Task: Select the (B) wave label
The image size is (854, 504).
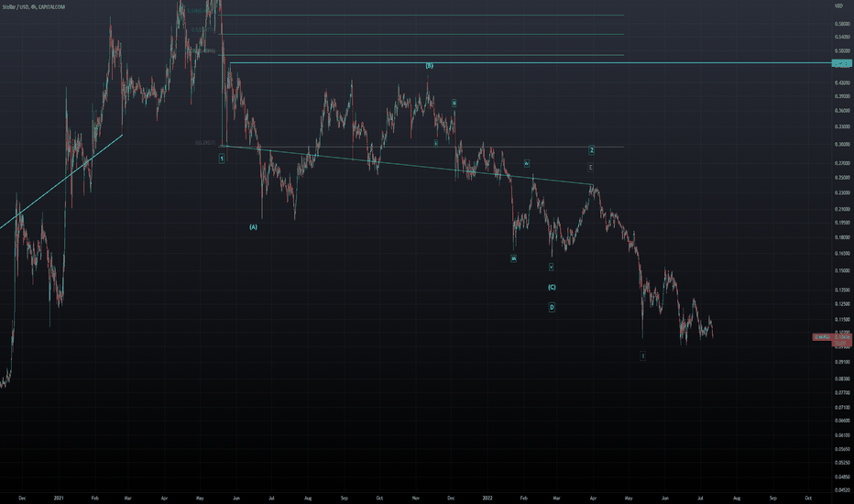Action: [x=429, y=65]
